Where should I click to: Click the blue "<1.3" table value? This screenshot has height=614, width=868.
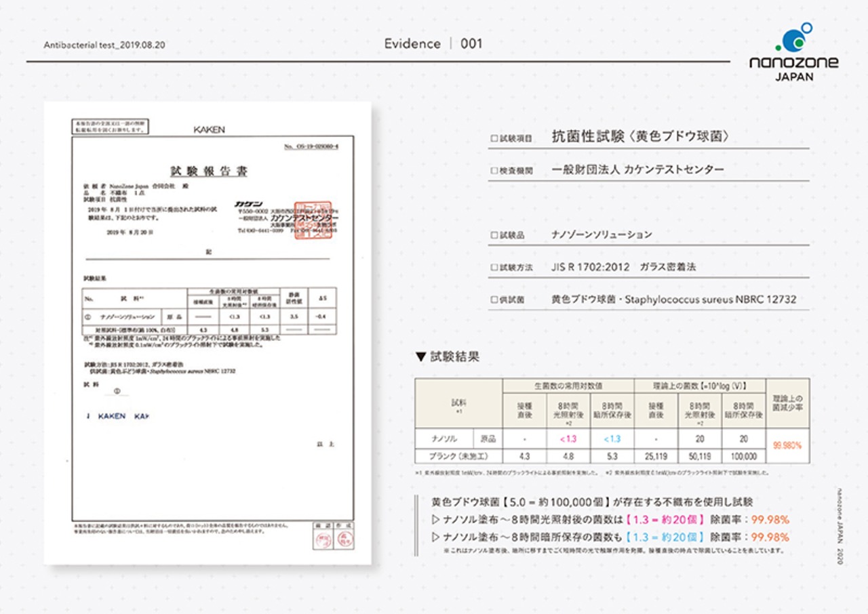coord(612,439)
